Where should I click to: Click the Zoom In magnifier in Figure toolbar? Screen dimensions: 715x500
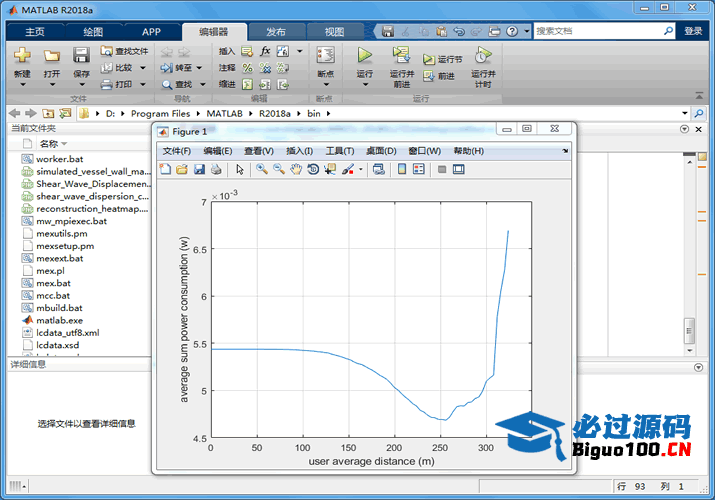(261, 170)
